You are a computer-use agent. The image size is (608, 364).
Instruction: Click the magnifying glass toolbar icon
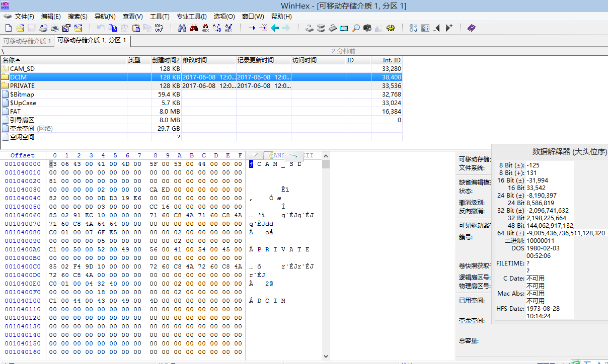(356, 28)
